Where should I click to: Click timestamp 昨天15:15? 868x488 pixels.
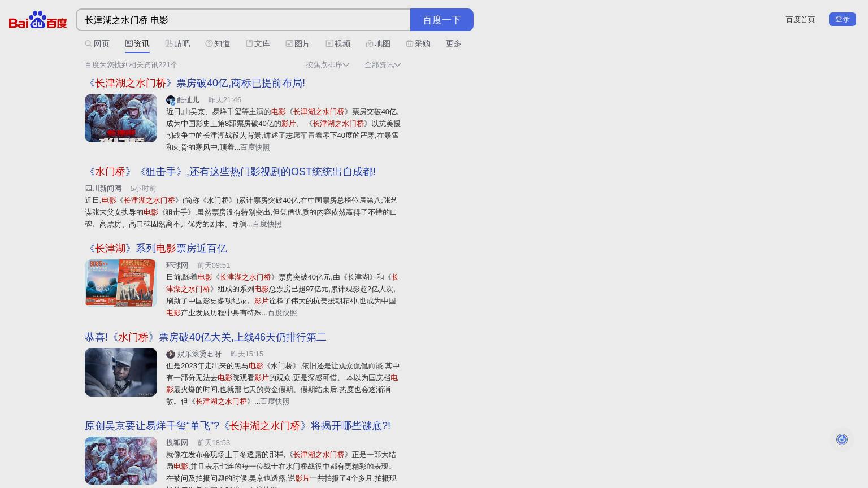(x=247, y=354)
